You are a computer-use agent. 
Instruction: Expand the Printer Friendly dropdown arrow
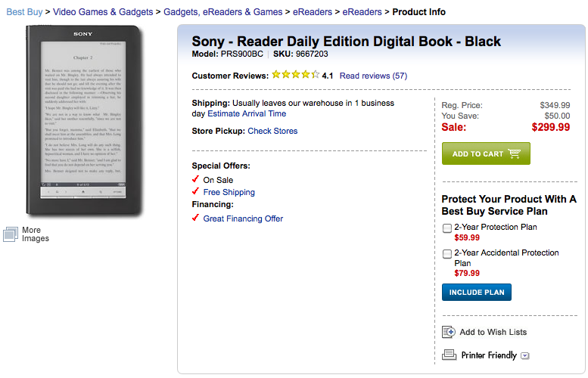(524, 355)
